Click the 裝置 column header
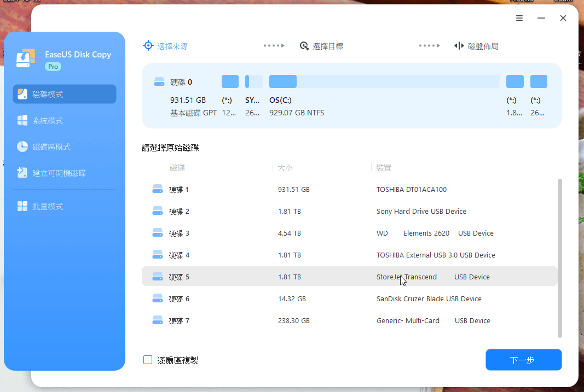Screen dimensions: 584x392 click(x=384, y=168)
